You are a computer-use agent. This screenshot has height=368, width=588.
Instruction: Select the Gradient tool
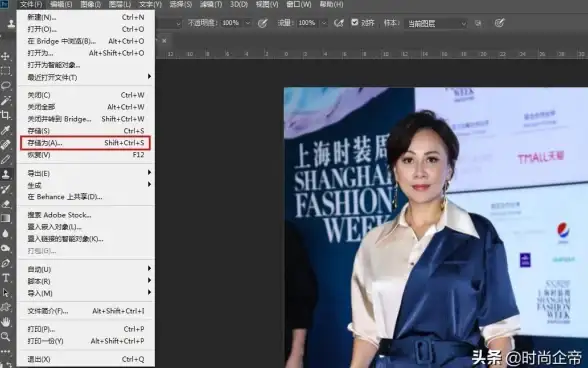pyautogui.click(x=6, y=219)
